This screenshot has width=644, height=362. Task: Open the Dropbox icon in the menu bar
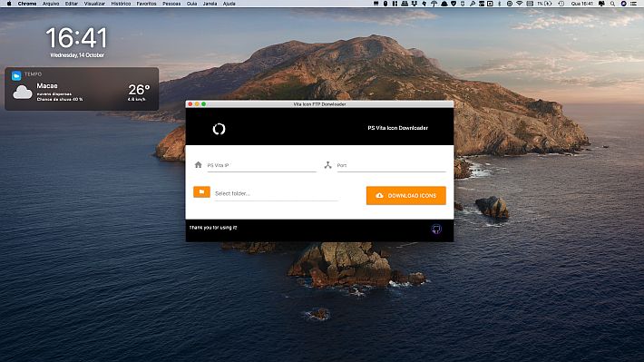click(x=414, y=4)
